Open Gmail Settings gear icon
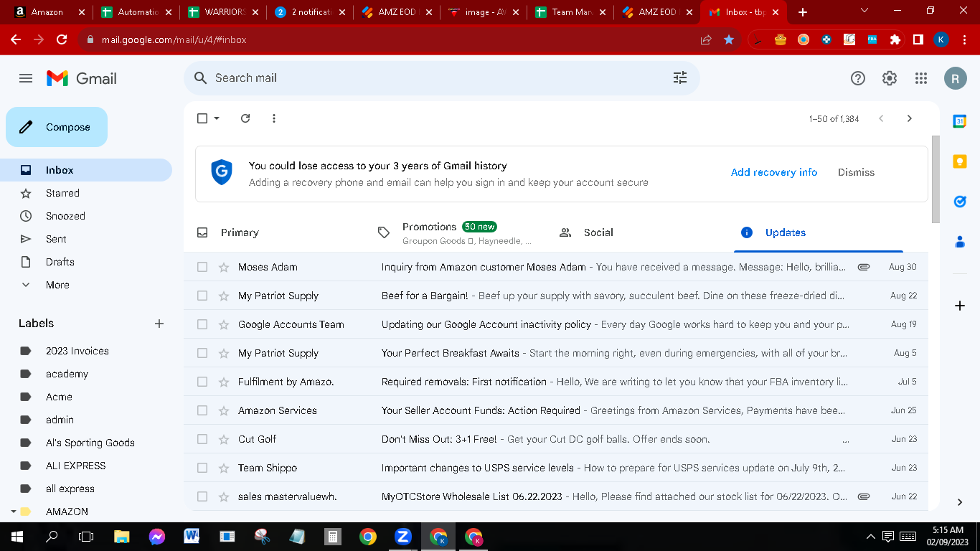 click(x=890, y=78)
